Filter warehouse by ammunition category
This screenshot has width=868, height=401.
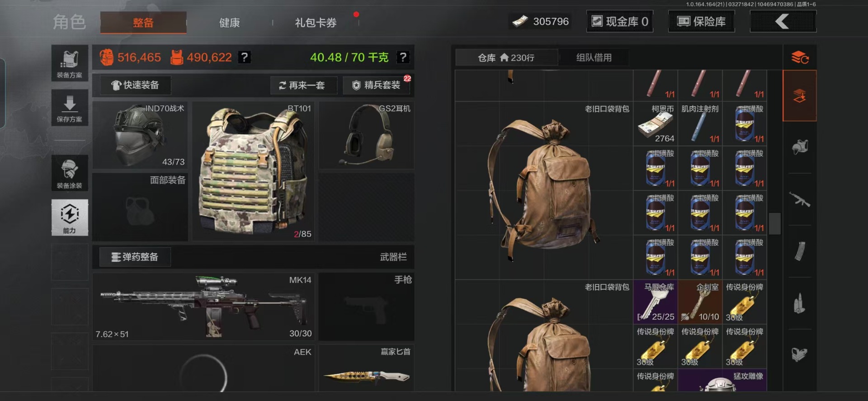click(x=800, y=303)
